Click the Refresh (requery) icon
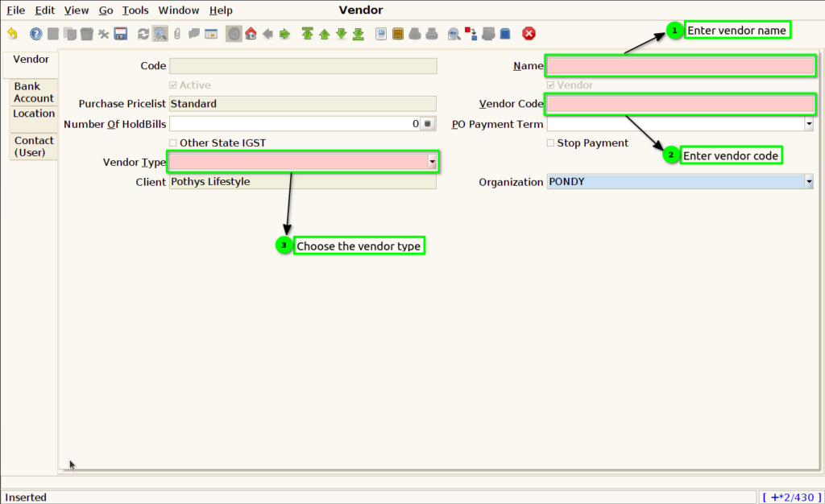825x504 pixels. pyautogui.click(x=143, y=34)
